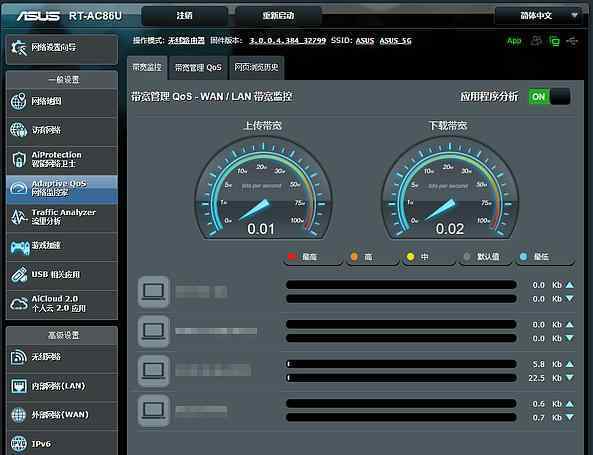Toggle the 应用程序分析 ON switch

(x=549, y=97)
